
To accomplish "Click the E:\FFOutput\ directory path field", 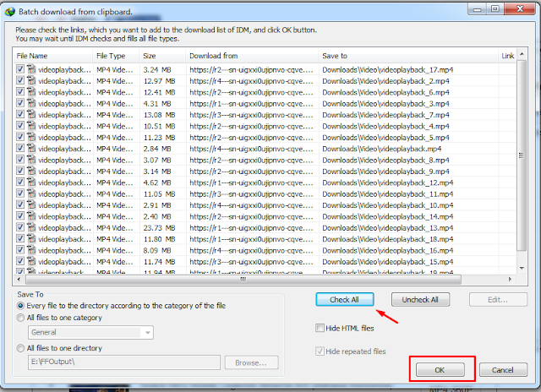I will pos(125,362).
